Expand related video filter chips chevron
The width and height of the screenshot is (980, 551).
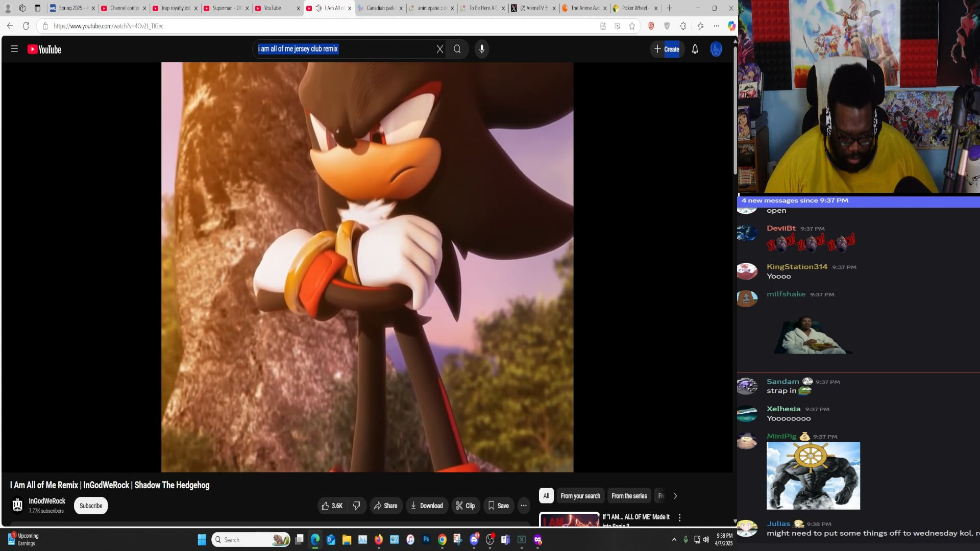[x=675, y=496]
